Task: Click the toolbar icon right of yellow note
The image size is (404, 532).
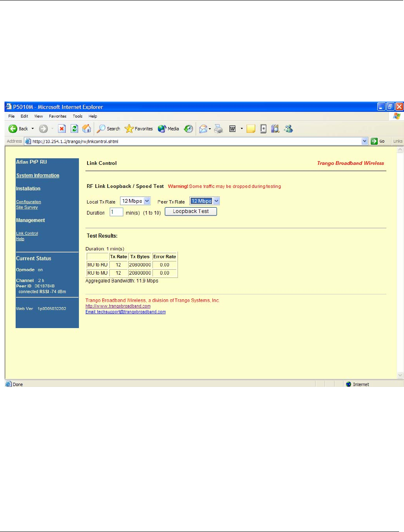Action: point(263,129)
